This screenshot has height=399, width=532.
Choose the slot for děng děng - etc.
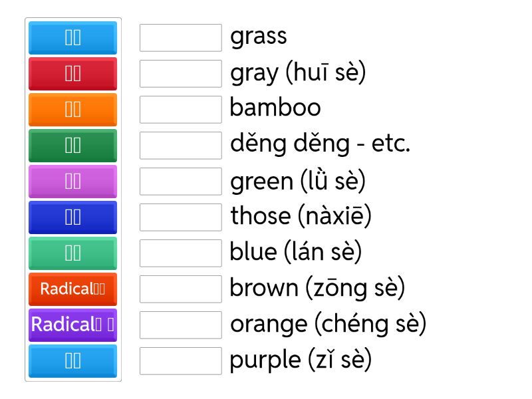(180, 145)
